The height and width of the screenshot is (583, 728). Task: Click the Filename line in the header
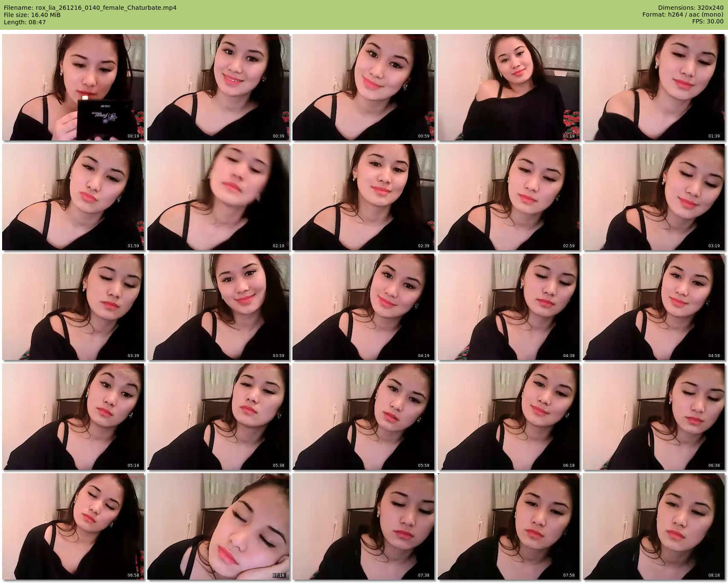(x=90, y=8)
